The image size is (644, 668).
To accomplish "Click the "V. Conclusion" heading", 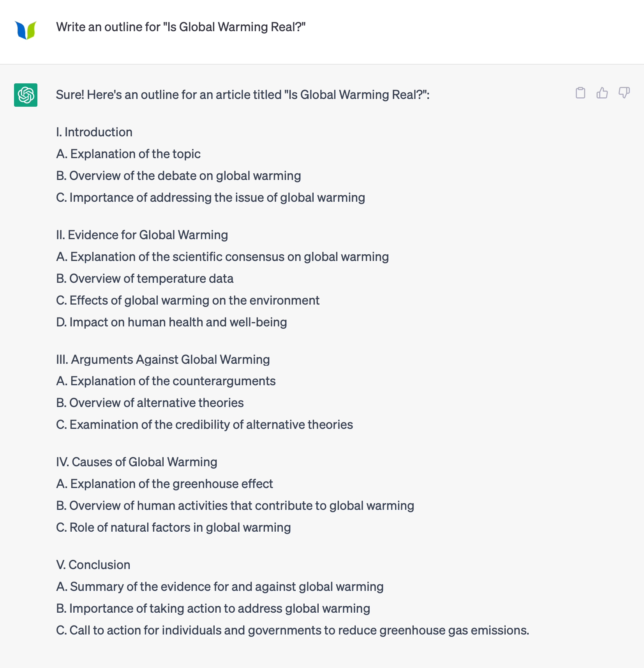I will (x=93, y=565).
